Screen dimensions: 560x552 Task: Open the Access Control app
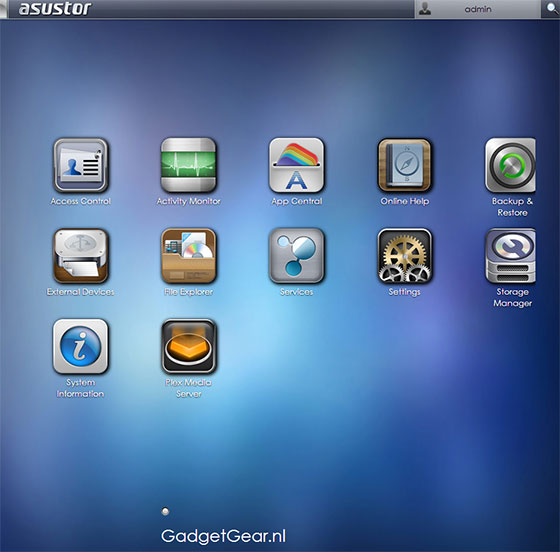(x=81, y=165)
